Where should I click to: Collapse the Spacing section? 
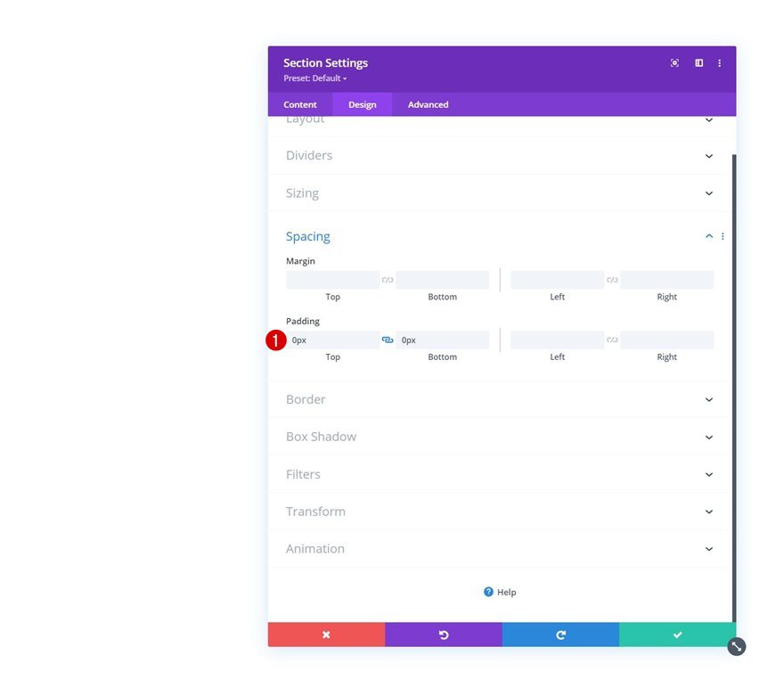click(x=709, y=236)
